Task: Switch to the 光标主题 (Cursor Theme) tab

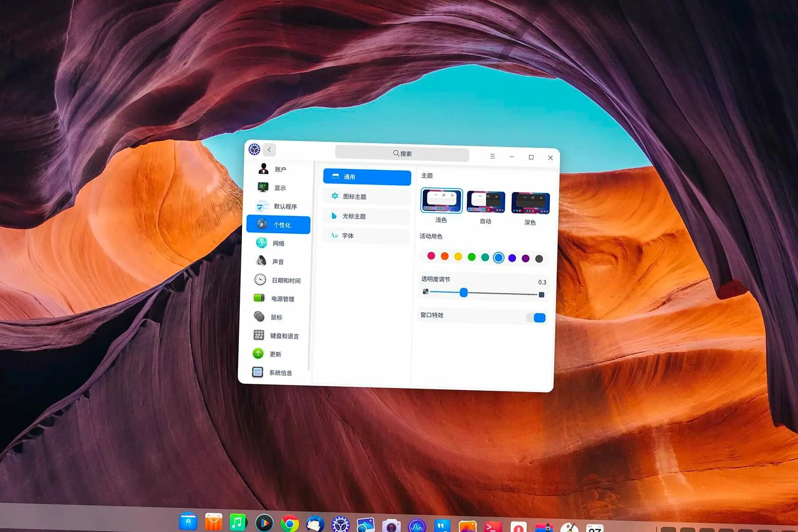Action: click(x=366, y=216)
